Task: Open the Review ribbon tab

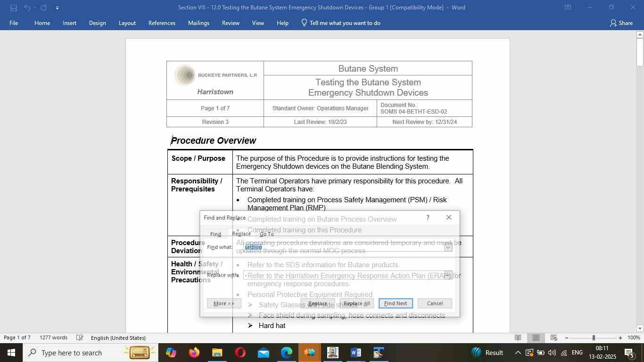Action: point(231,23)
